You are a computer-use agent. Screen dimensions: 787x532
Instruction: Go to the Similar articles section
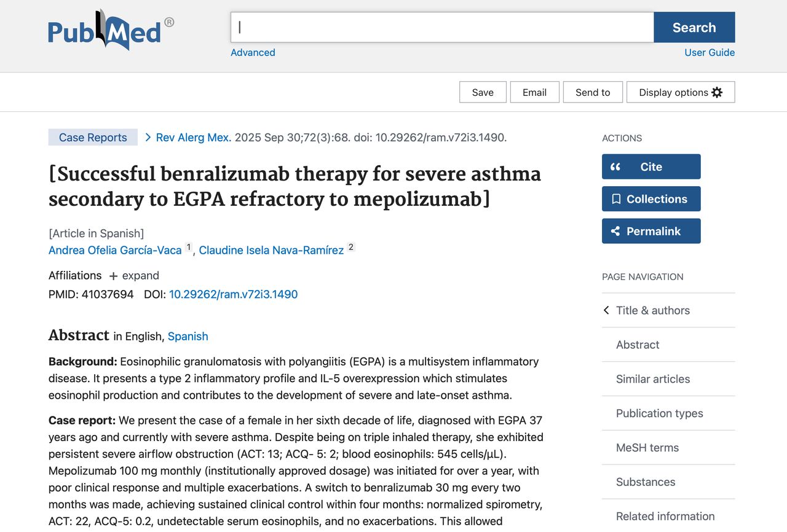pos(653,379)
